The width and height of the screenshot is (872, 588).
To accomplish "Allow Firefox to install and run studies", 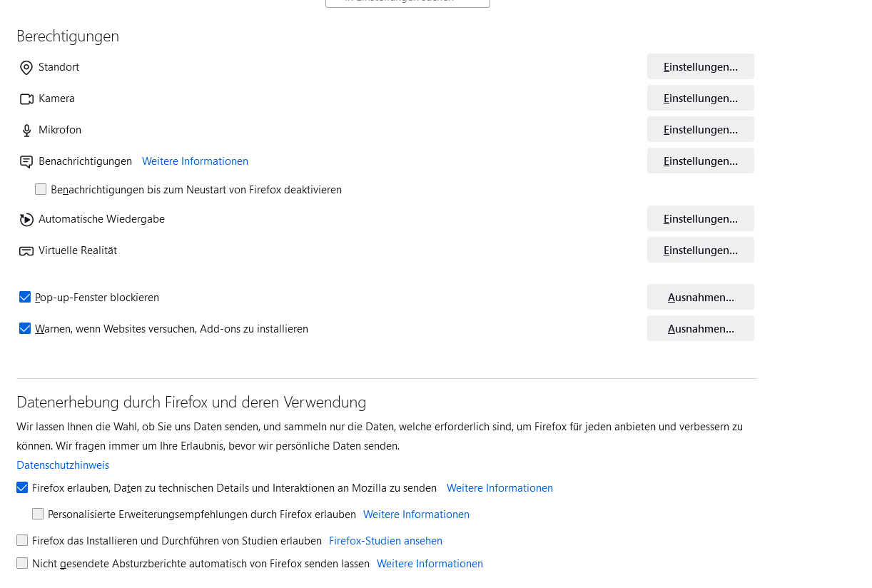I will coord(22,540).
